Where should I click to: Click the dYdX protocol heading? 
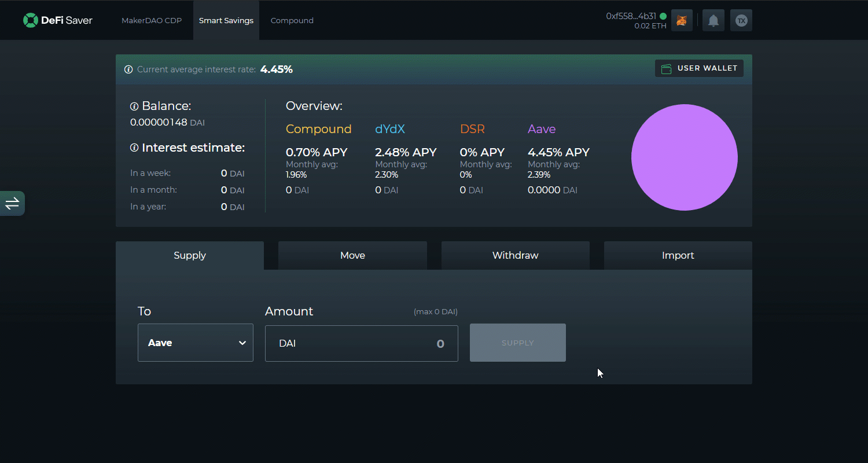click(x=390, y=129)
